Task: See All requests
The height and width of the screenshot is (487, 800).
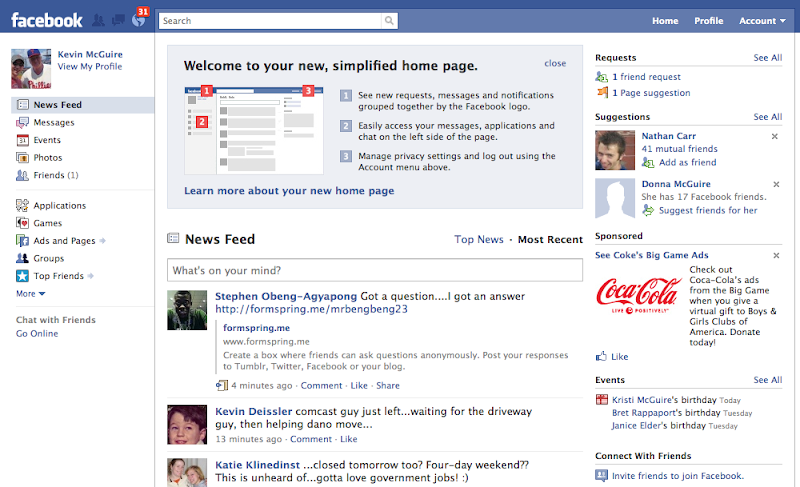Action: click(767, 58)
